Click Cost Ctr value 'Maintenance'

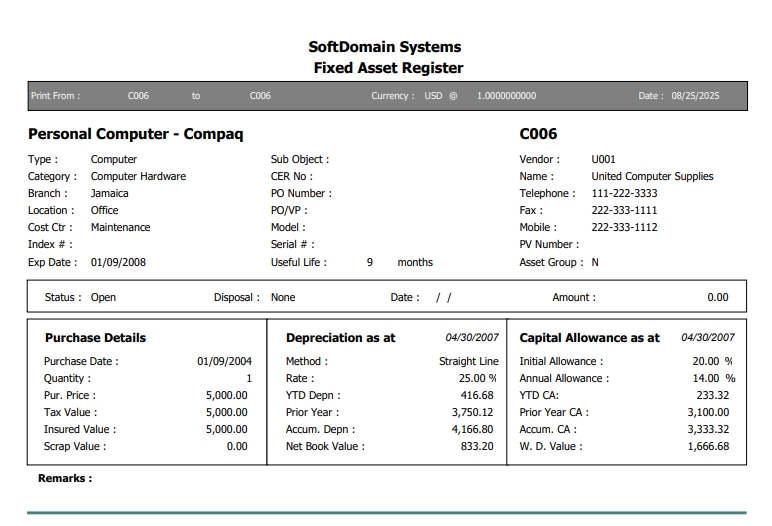(121, 228)
